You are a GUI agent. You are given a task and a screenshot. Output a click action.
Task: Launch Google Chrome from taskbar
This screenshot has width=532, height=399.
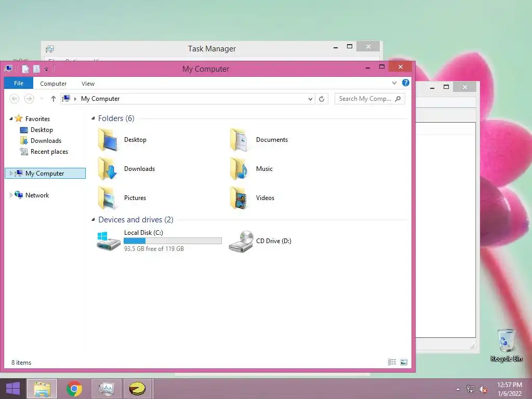click(x=74, y=389)
